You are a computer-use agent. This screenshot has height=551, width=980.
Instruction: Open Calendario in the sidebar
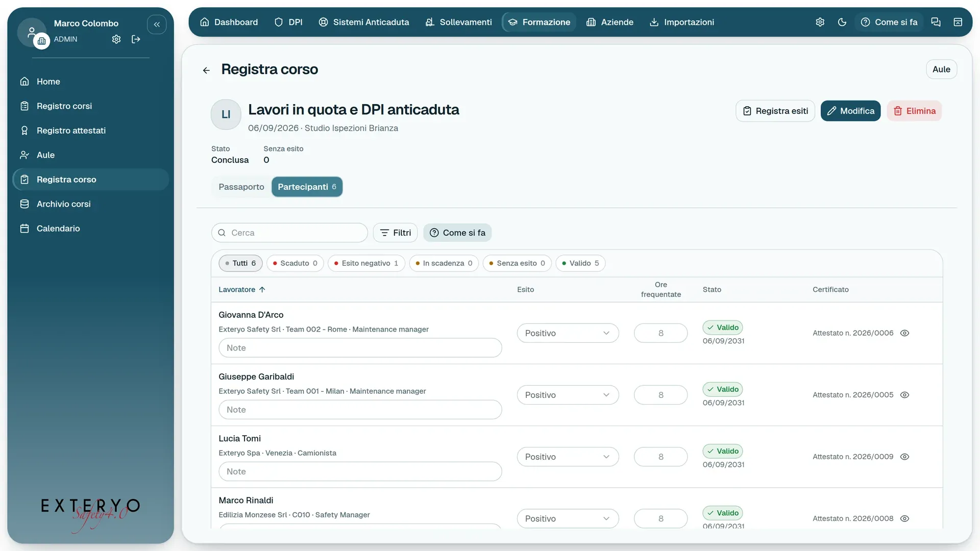click(90, 229)
